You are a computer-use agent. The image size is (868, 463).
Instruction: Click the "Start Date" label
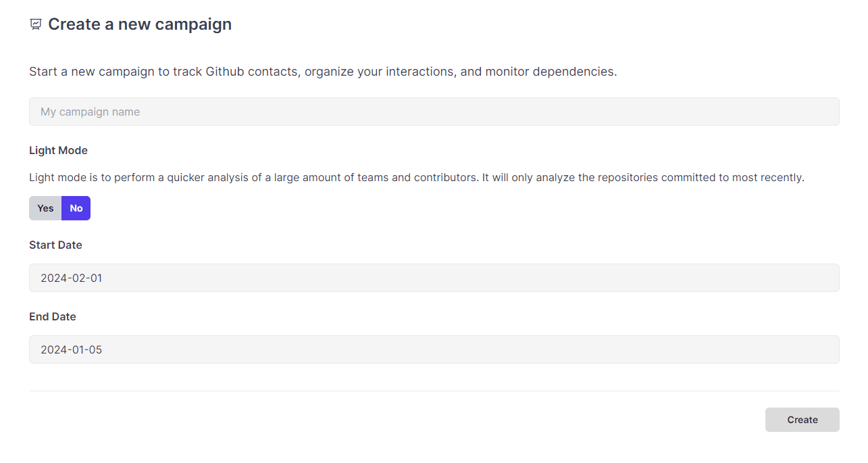pyautogui.click(x=55, y=245)
